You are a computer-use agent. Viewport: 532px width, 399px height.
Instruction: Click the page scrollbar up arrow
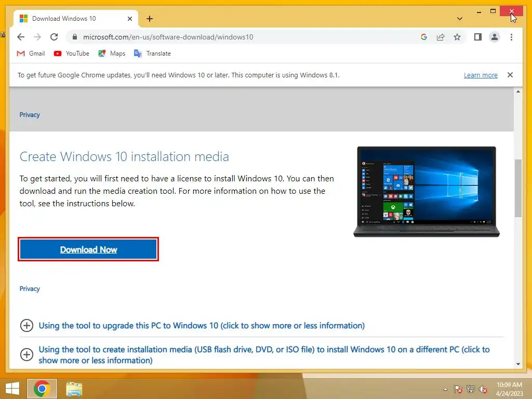tap(518, 91)
